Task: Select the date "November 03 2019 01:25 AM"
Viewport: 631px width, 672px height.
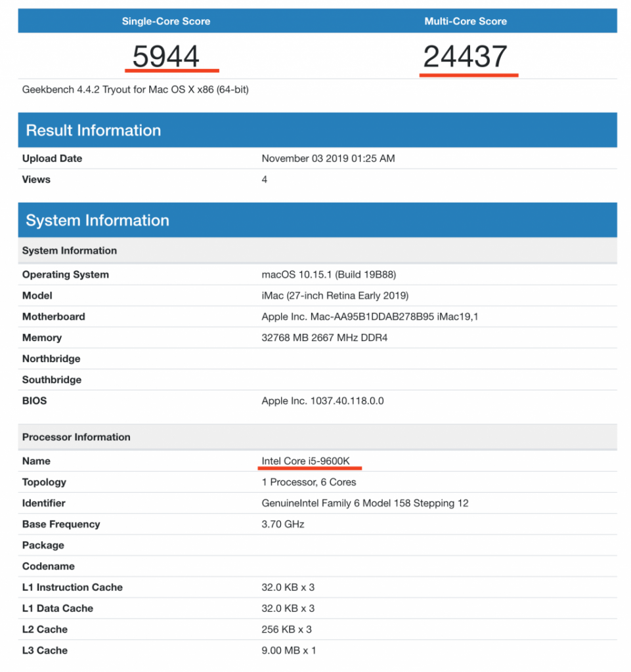Action: coord(328,159)
